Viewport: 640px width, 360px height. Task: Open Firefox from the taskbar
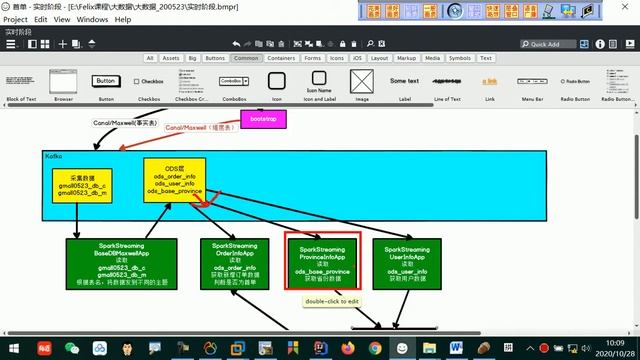tap(348, 348)
